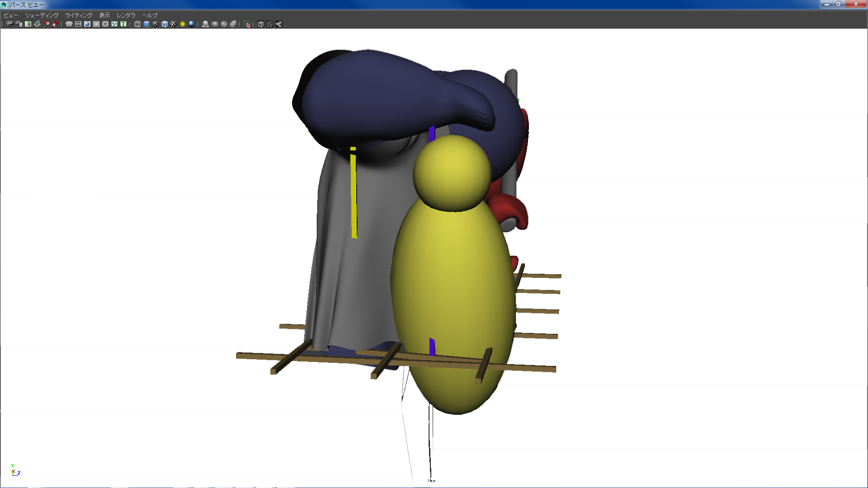
Task: Toggle the viewport grid display
Action: [x=69, y=24]
